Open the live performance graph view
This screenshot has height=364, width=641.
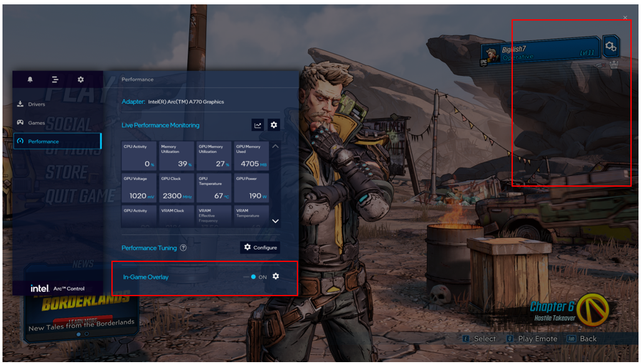pos(258,125)
